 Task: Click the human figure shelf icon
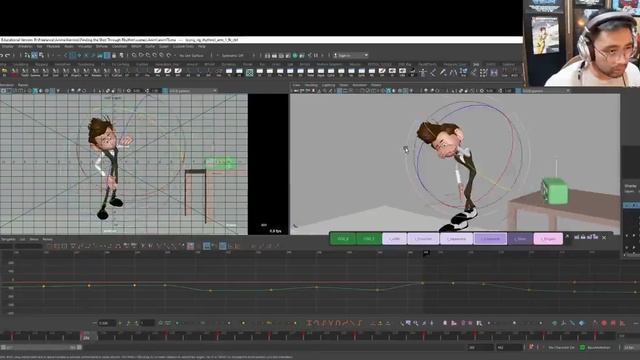pos(423,73)
